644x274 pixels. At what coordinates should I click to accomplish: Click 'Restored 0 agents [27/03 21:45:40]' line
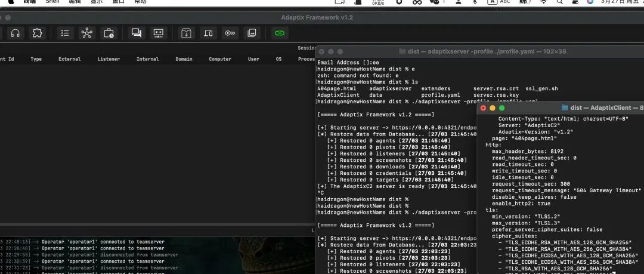click(389, 141)
